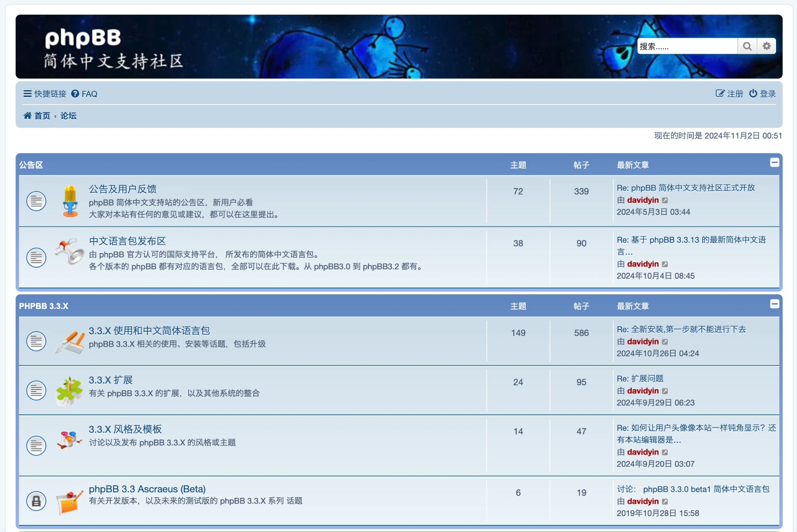The width and height of the screenshot is (797, 532).
Task: Click the search magnifier icon
Action: coord(747,46)
